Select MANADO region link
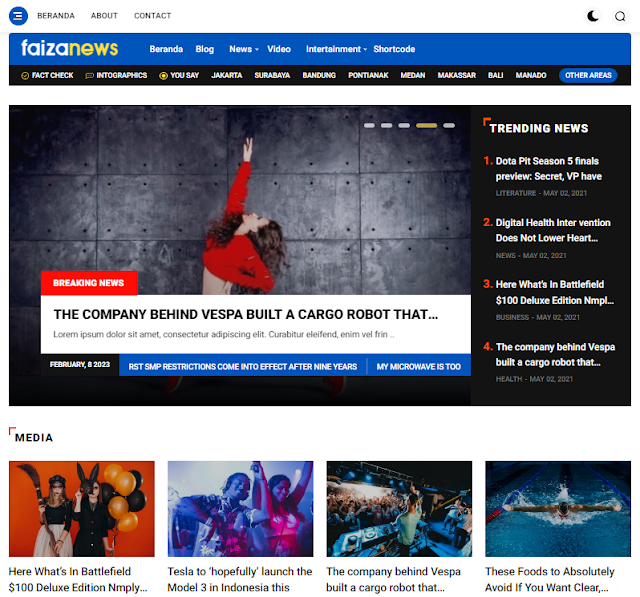 [531, 75]
